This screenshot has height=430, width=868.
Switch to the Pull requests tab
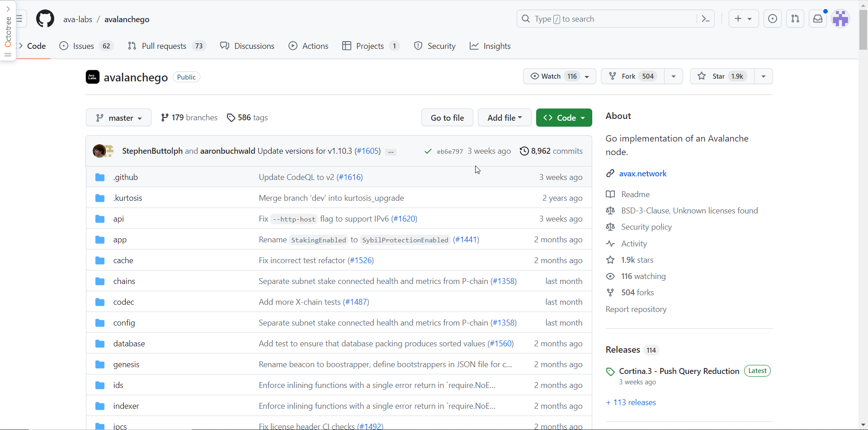(167, 46)
